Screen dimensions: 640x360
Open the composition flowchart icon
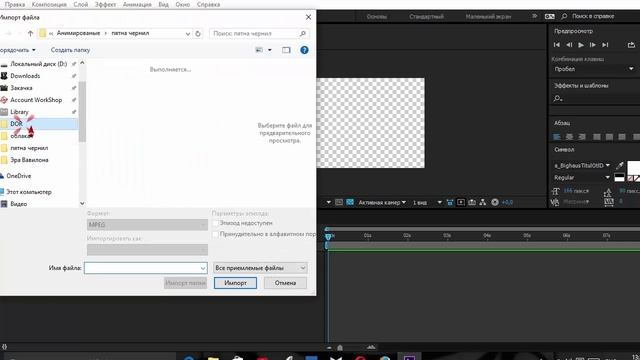pos(483,202)
